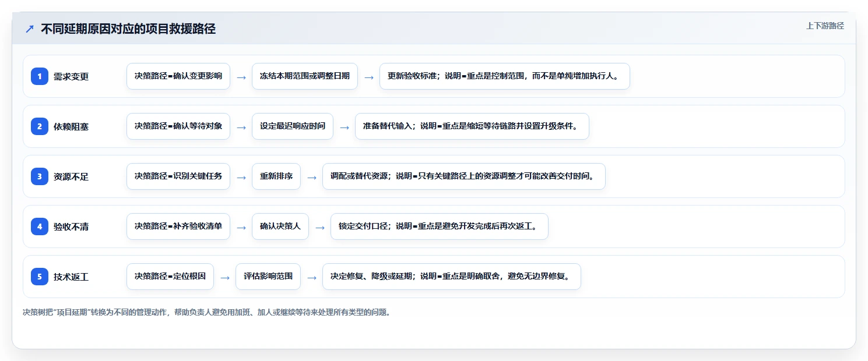This screenshot has width=868, height=361.
Task: Click the 确认决策人 step box
Action: tap(280, 226)
